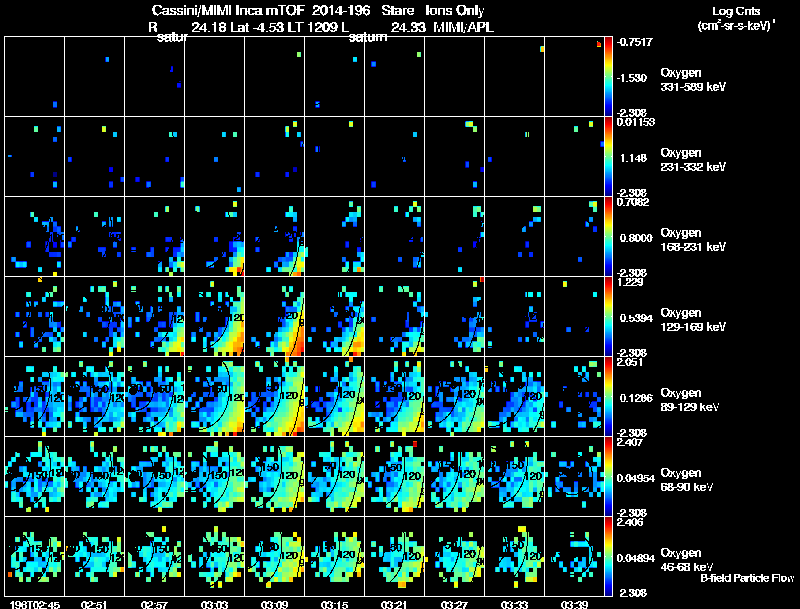Select the 231-332 keV panel at 03:09
800x609 pixels.
[x=274, y=157]
